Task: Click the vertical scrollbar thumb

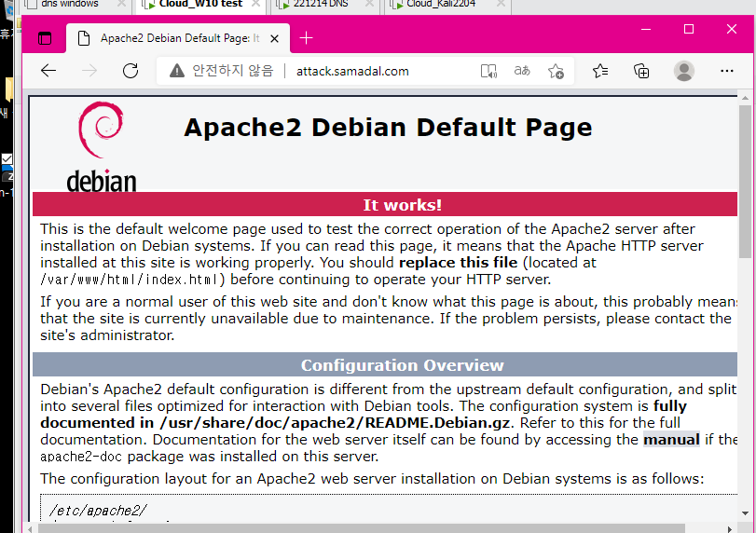Action: click(x=745, y=181)
